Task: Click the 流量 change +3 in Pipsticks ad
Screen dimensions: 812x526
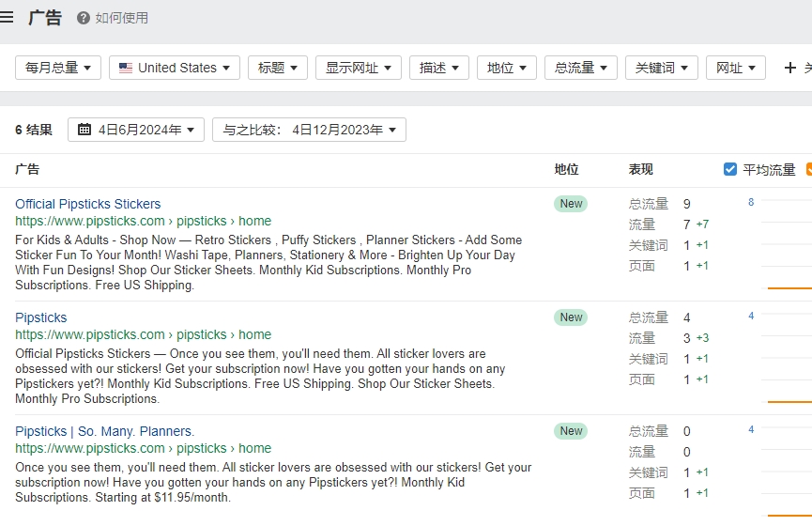Action: [702, 338]
